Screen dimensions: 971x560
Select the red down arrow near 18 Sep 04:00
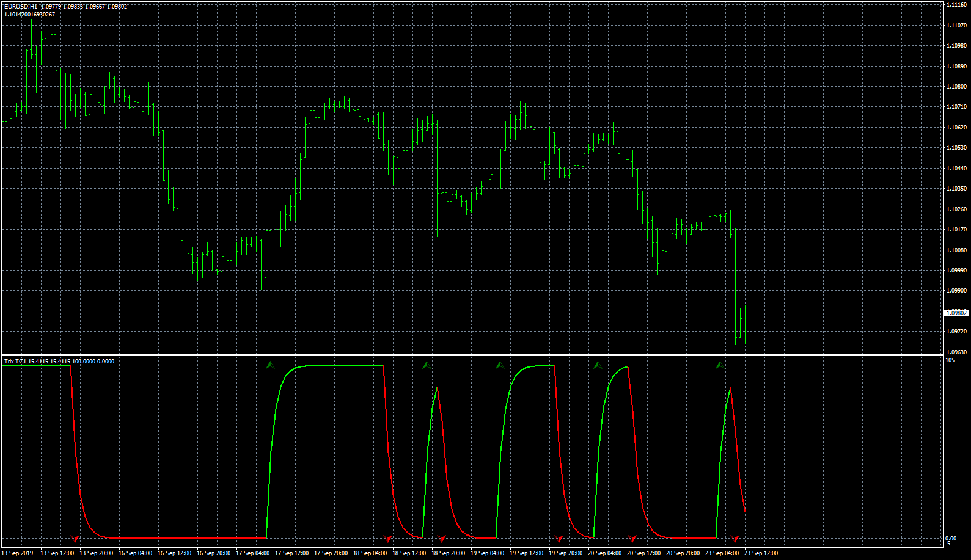(388, 539)
